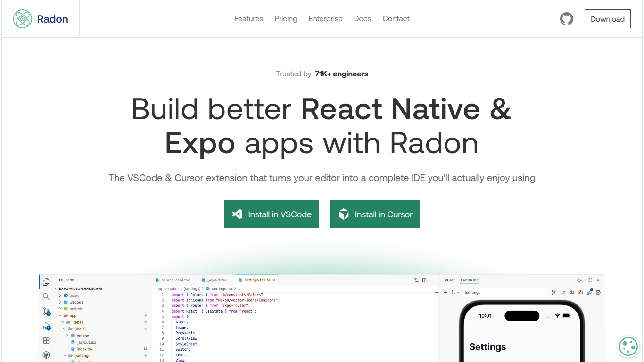Click the editor more-actions ellipsis
644x362 pixels.
(432, 280)
